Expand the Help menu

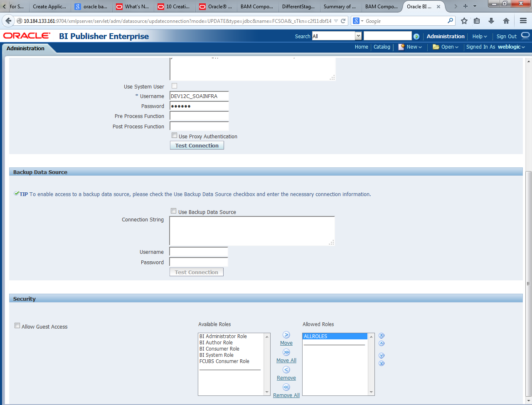click(x=480, y=37)
